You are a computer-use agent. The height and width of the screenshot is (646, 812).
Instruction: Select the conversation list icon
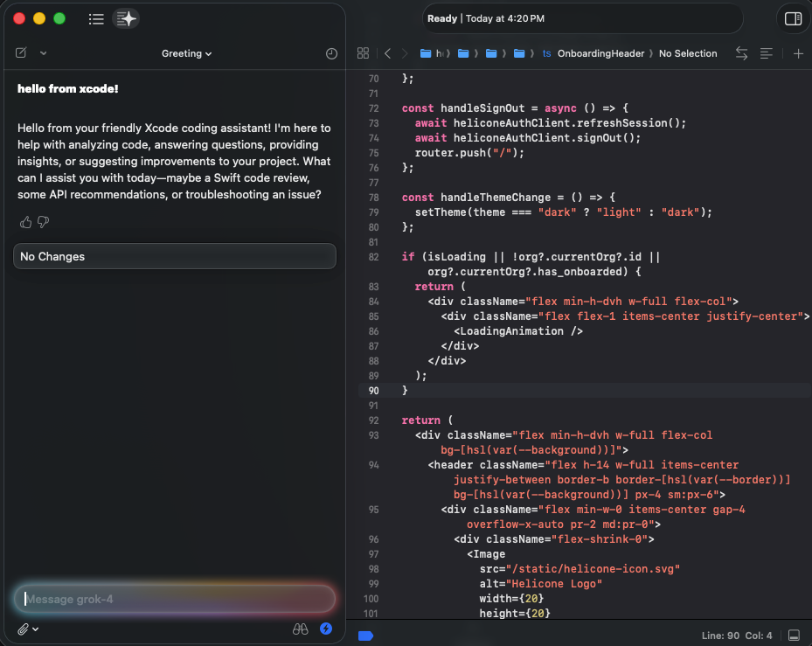pos(96,17)
